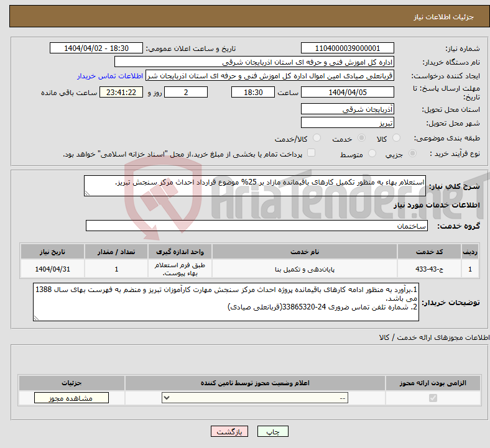Screen dimensions: 490x448
Task: Select the خدمت radio button
Action: point(361,138)
